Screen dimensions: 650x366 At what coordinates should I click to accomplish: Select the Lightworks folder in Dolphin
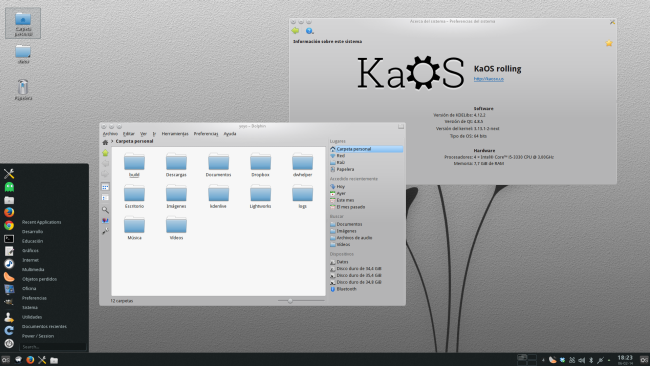(260, 196)
